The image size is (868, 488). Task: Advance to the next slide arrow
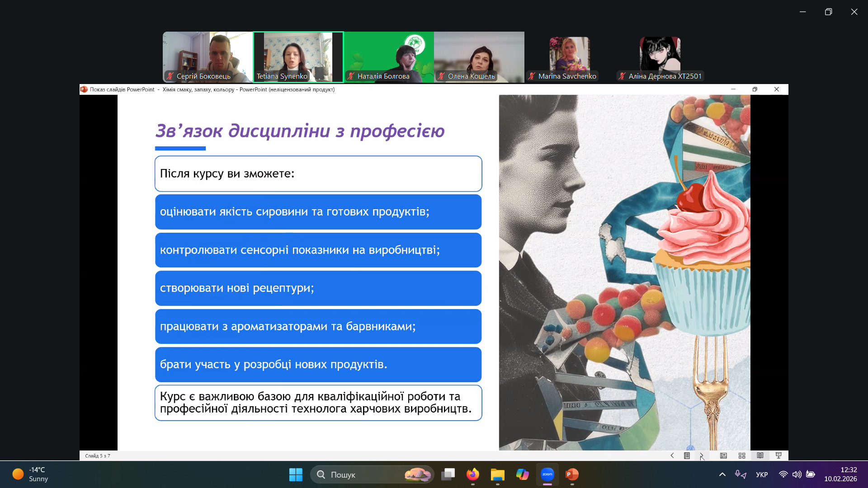pyautogui.click(x=702, y=455)
